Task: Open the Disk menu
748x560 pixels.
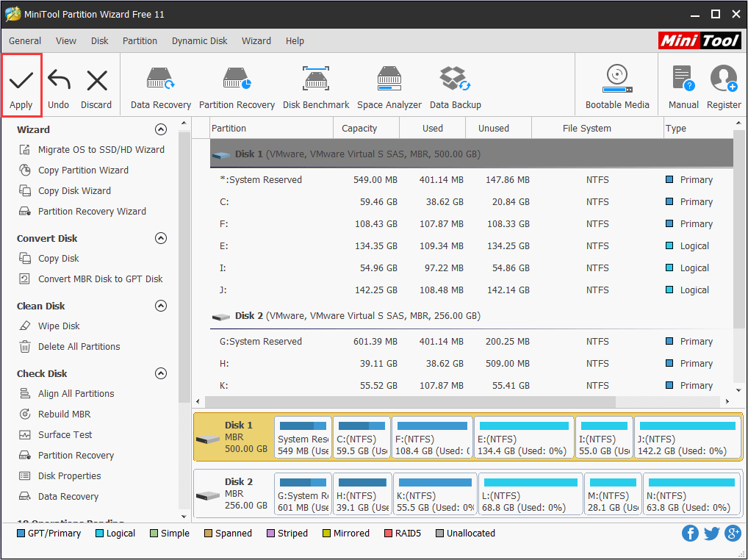Action: click(100, 41)
